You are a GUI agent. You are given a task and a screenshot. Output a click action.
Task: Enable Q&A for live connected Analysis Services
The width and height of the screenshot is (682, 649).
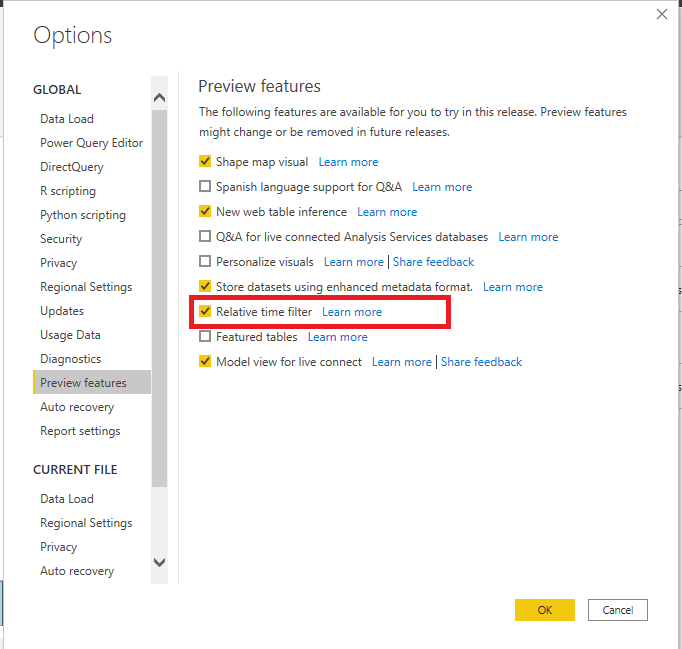pos(205,236)
